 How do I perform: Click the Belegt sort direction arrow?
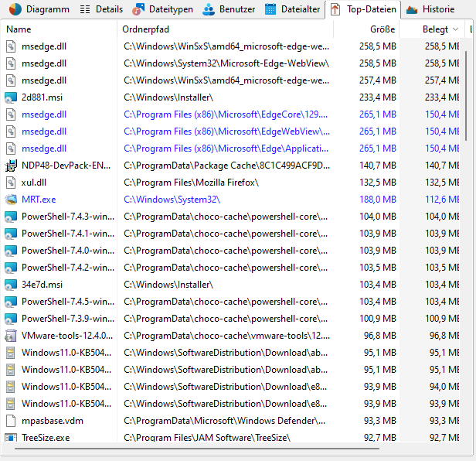(455, 29)
